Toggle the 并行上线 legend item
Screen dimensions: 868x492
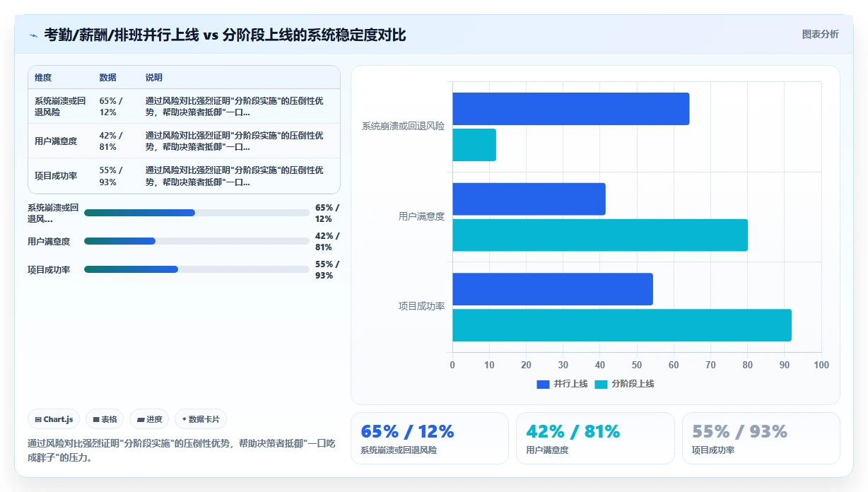coord(562,384)
